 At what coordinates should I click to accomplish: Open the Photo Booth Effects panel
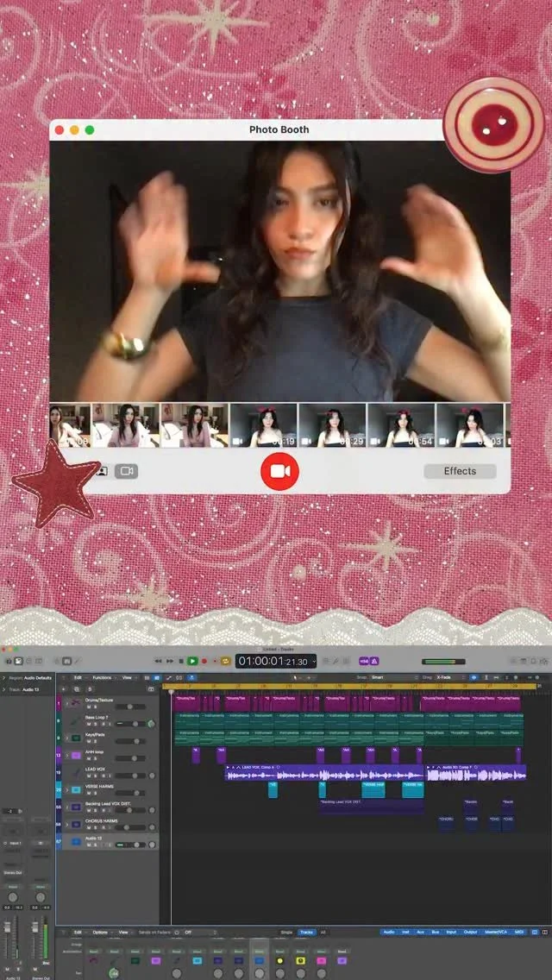tap(460, 471)
